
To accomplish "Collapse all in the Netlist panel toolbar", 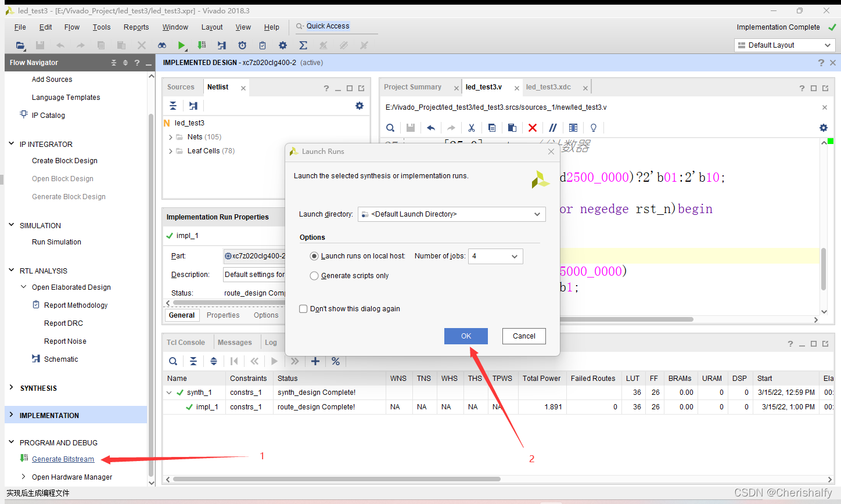I will 173,106.
